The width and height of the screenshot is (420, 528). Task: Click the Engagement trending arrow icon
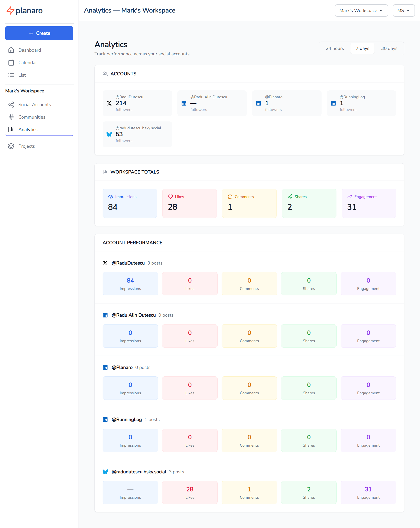point(350,197)
